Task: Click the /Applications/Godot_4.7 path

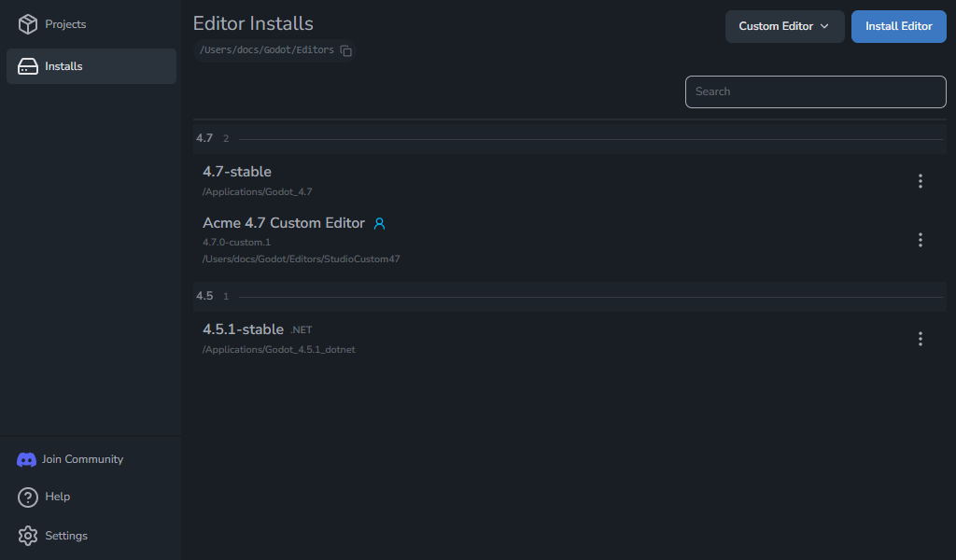Action: coord(258,192)
